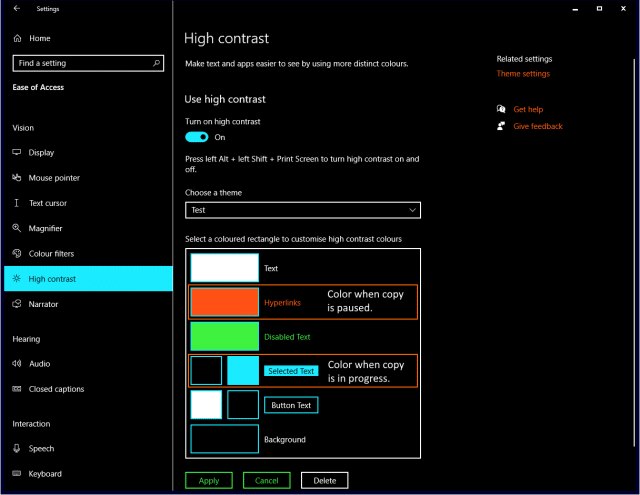Click the Colour filters palette icon
Viewport: 640px width, 495px height.
coord(17,253)
